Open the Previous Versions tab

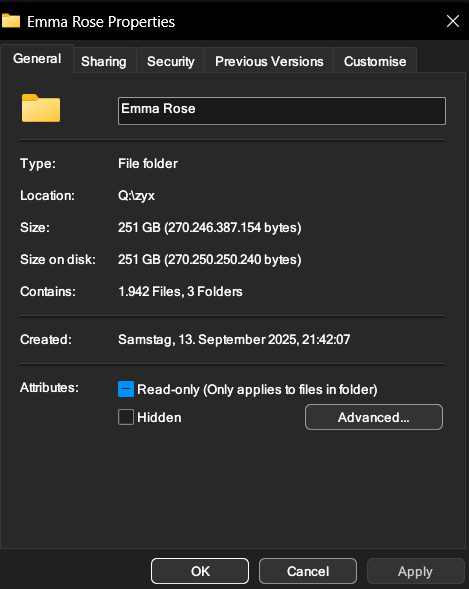click(x=269, y=61)
